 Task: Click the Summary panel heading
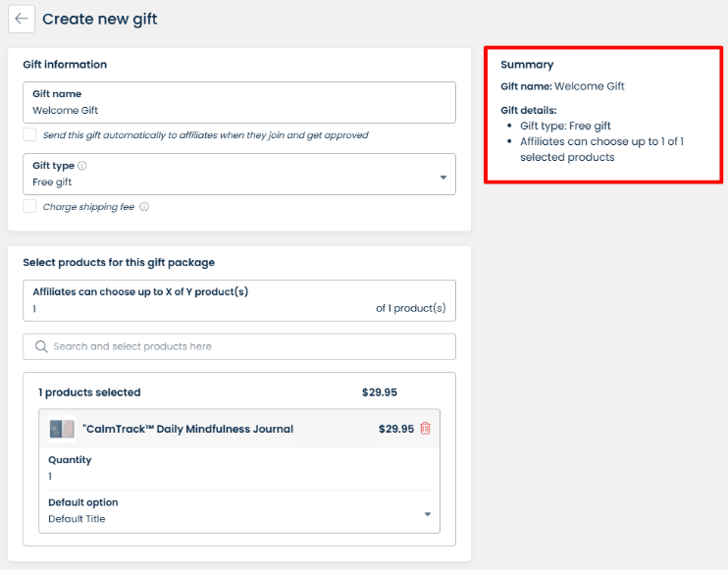click(527, 65)
